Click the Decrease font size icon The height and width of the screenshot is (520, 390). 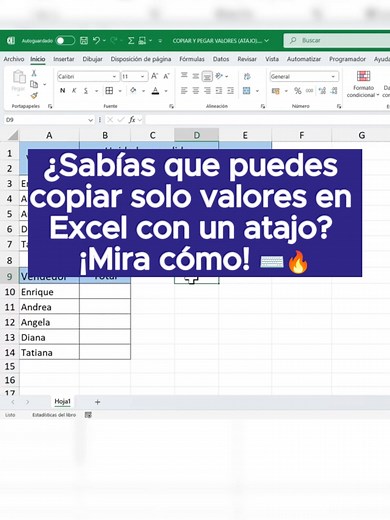pyautogui.click(x=166, y=76)
